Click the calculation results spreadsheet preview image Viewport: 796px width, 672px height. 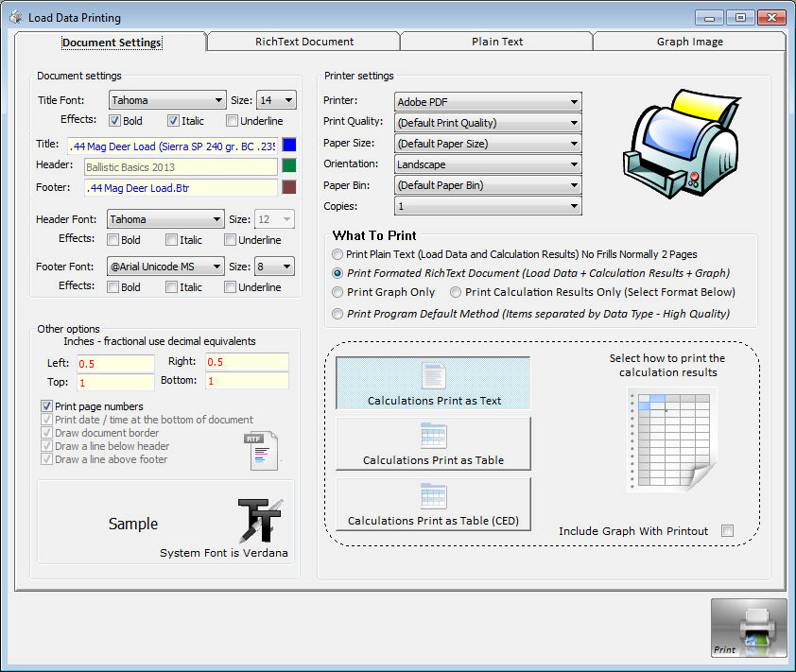[669, 439]
